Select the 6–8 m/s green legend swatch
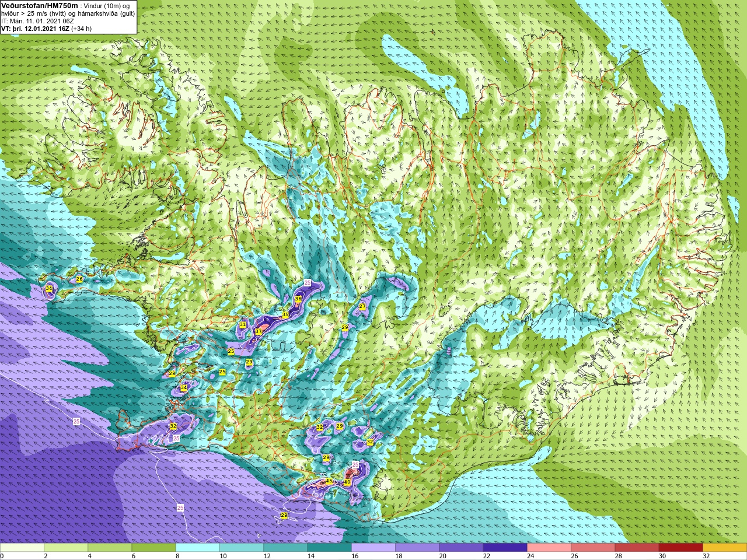 point(153,548)
